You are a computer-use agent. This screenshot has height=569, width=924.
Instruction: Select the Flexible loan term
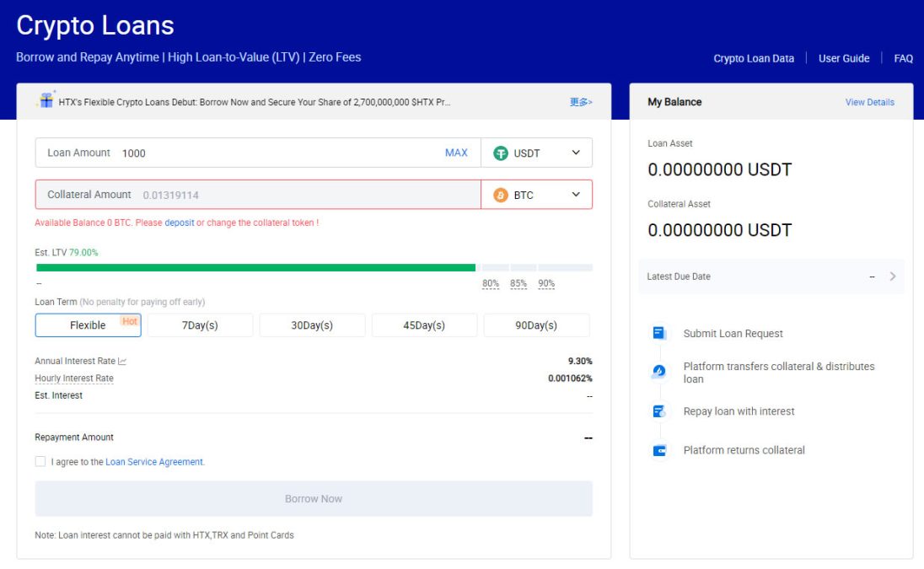click(88, 325)
